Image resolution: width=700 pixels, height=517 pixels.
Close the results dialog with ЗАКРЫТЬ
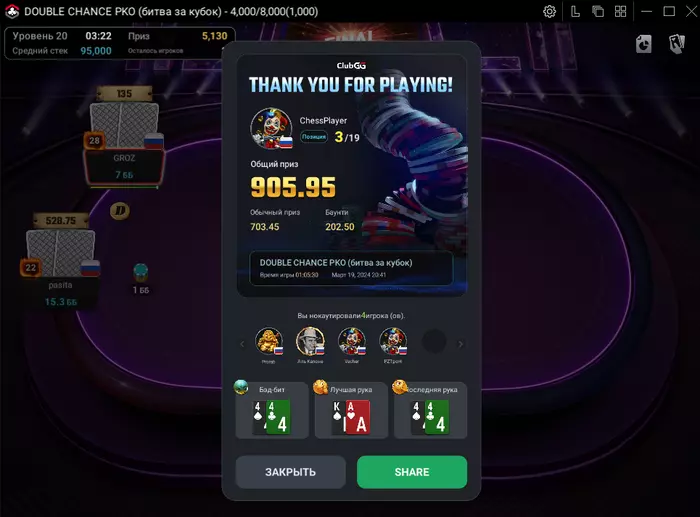pyautogui.click(x=291, y=472)
